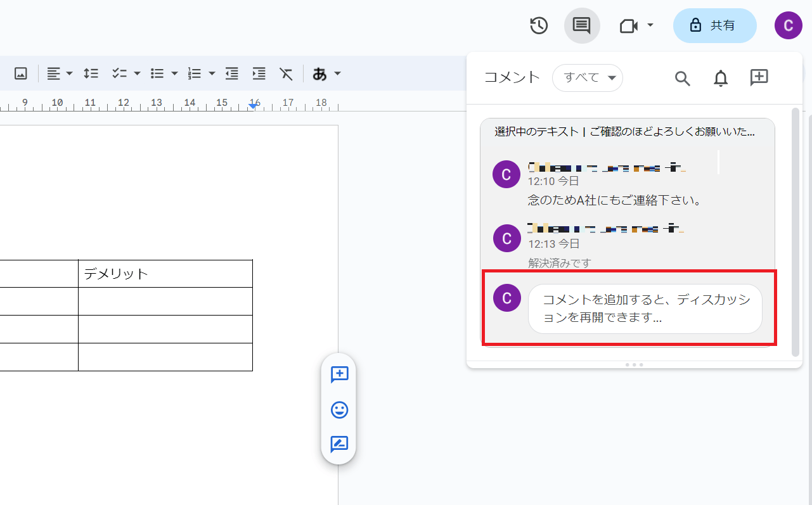This screenshot has height=505, width=812.
Task: Suggest edits from floating side bar
Action: pos(339,444)
